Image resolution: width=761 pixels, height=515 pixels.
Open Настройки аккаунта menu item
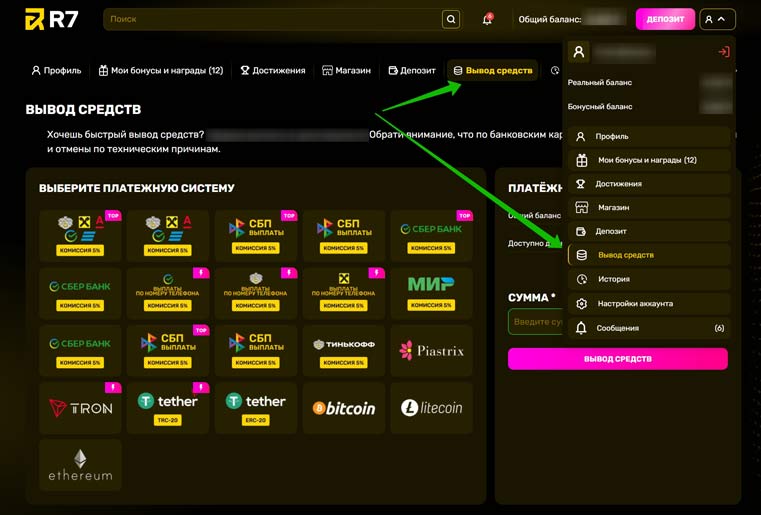tap(633, 303)
